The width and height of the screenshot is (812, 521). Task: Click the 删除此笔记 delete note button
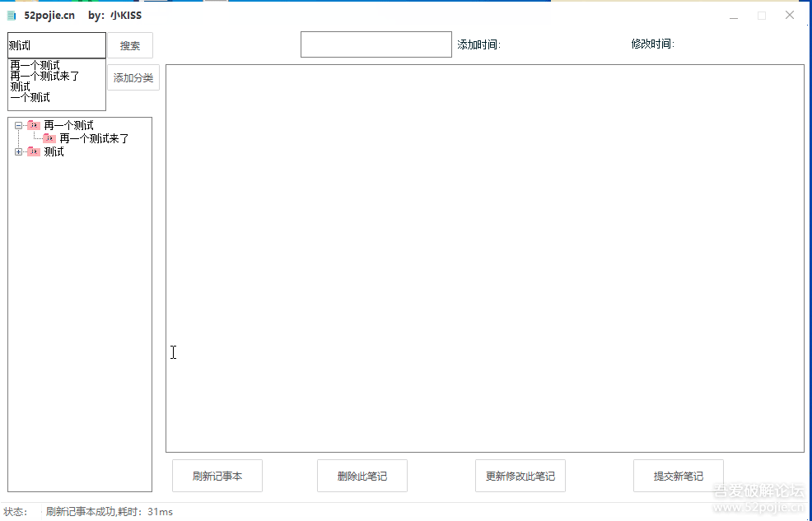tap(362, 476)
